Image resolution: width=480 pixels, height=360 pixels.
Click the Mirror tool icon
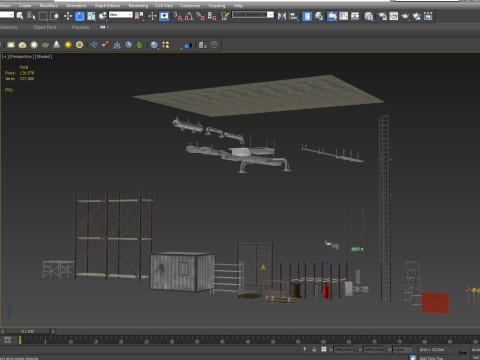(282, 16)
